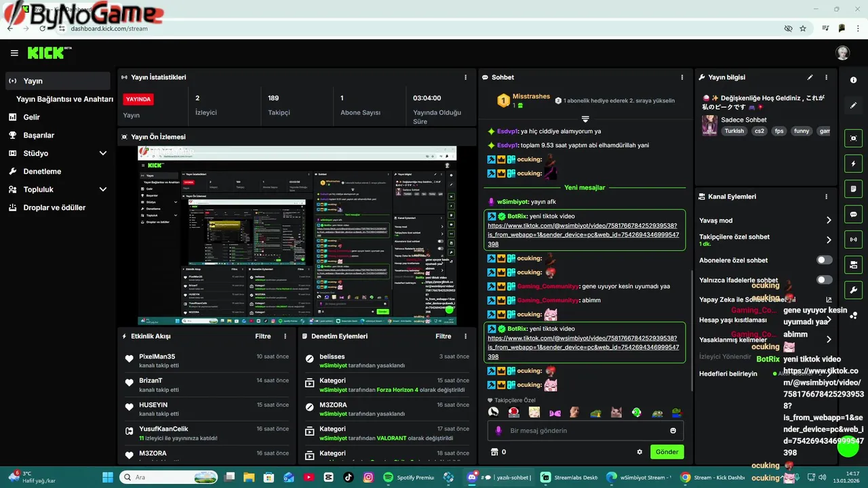This screenshot has width=868, height=488.
Task: Open Kanal Eylemleri three-dot menu
Action: [x=826, y=197]
